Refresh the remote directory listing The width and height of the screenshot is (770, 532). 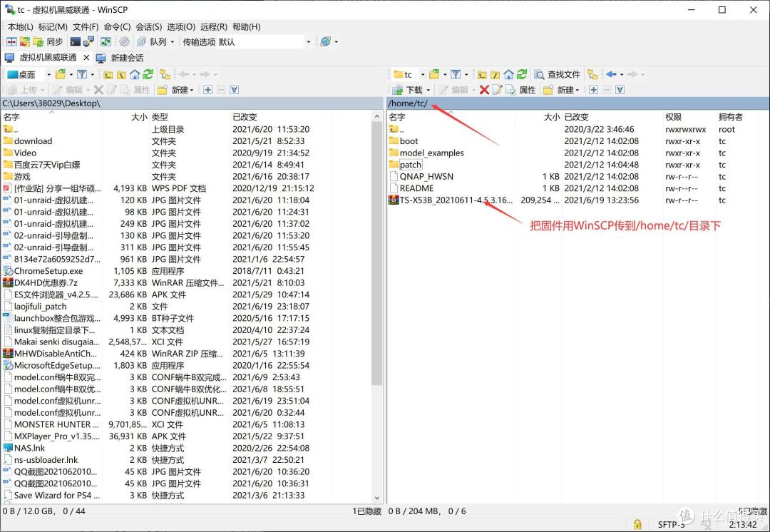(x=520, y=74)
